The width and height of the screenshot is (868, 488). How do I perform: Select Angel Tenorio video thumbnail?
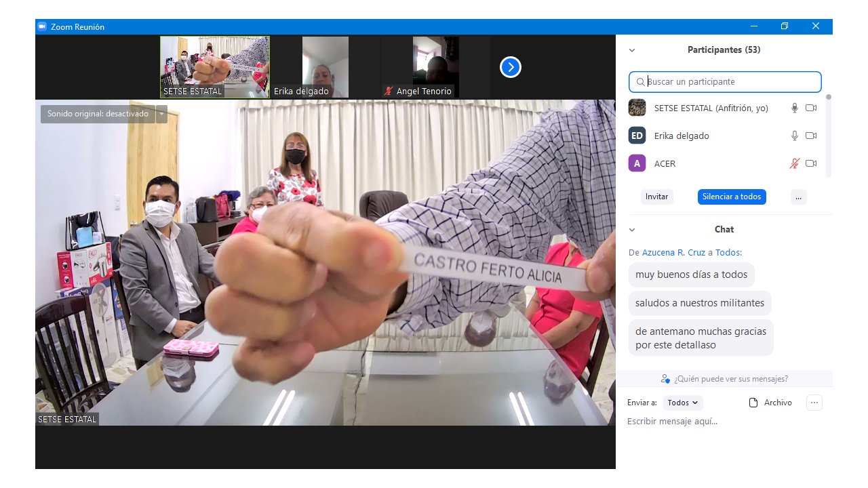click(436, 67)
